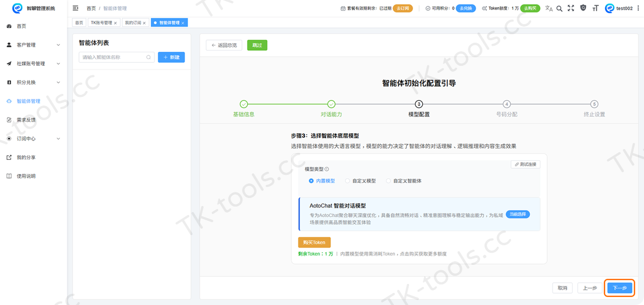Screen dimensions: 644x305
Task: Click step 1 基础信息 in progress bar
Action: (x=244, y=108)
